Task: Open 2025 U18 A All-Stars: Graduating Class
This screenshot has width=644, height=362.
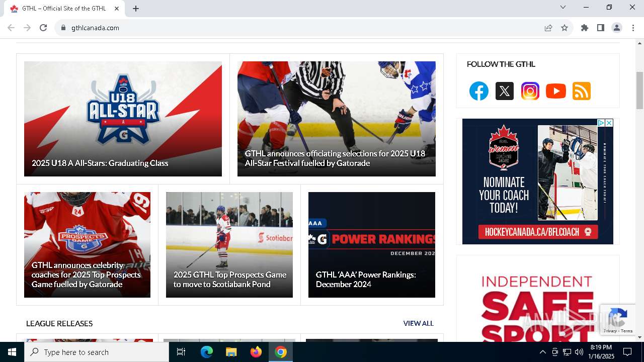Action: pos(100,163)
